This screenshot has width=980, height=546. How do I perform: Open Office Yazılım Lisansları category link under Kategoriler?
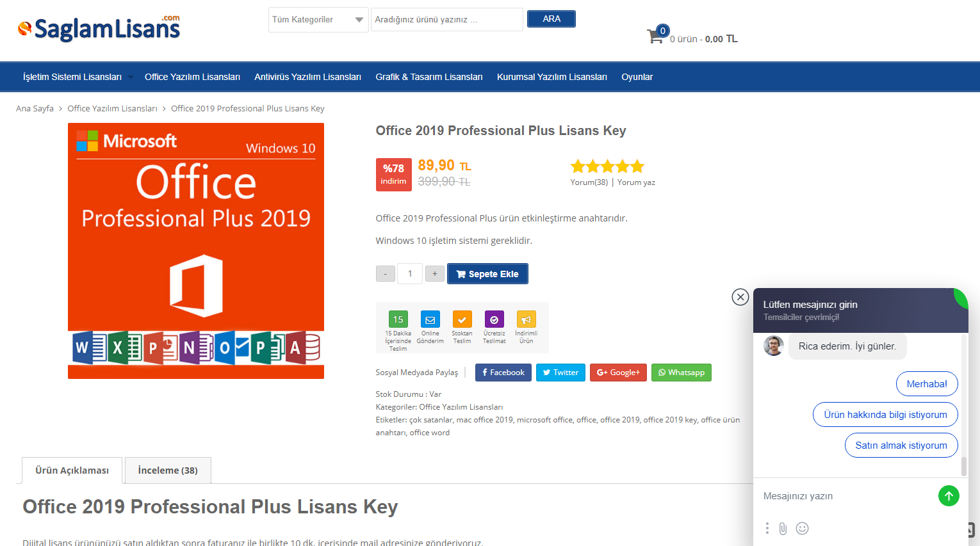tap(461, 407)
